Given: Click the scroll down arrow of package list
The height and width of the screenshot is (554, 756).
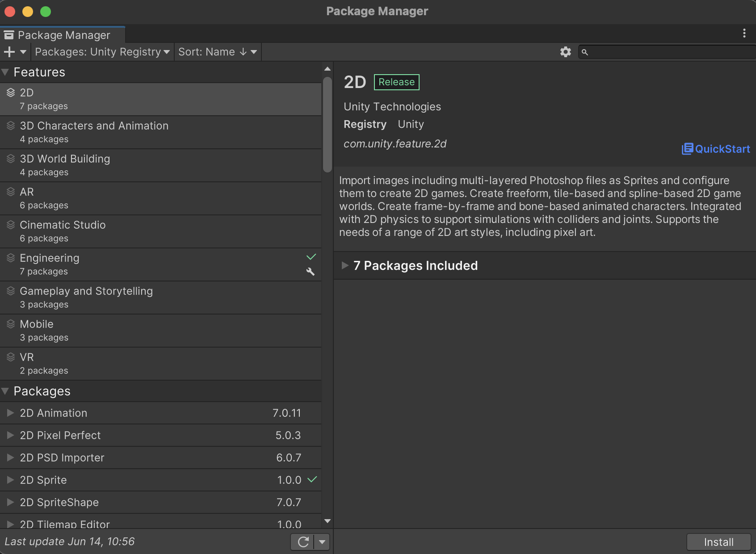Looking at the screenshot, I should (x=328, y=521).
